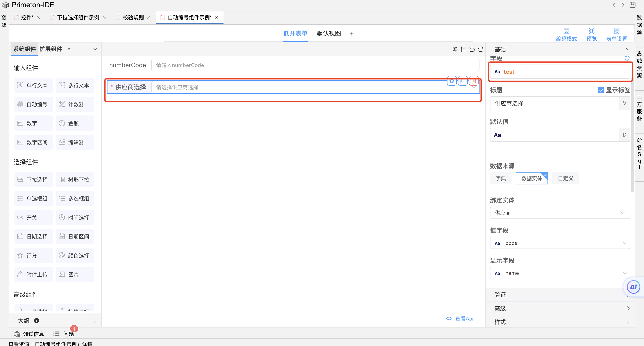644x346 pixels.
Task: Click the 预览 preview eye icon
Action: click(x=591, y=31)
